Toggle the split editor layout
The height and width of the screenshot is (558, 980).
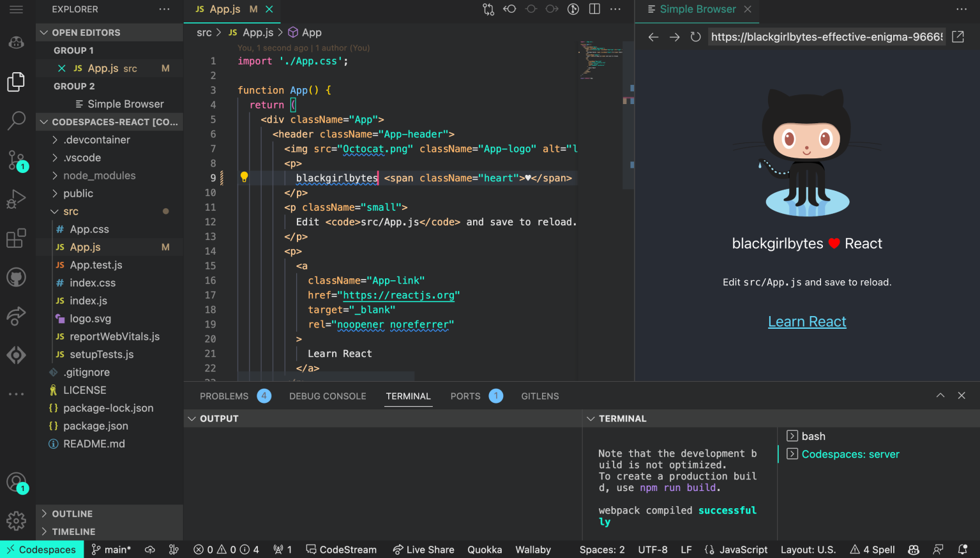click(594, 9)
